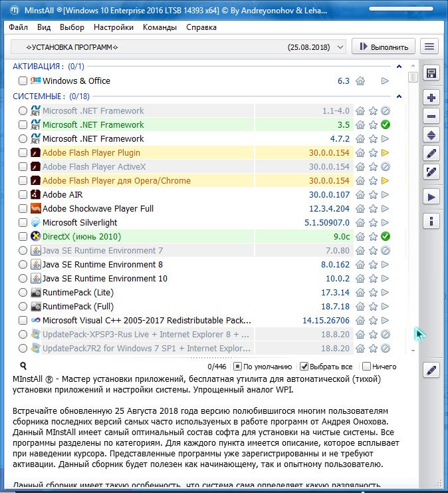Click the Выполнить button
This screenshot has width=448, height=493.
[x=384, y=47]
